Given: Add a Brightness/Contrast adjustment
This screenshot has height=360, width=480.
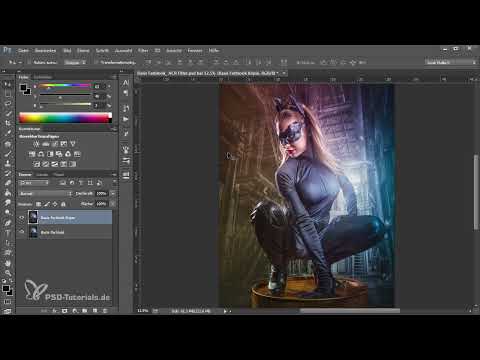Looking at the screenshot, I should coord(36,144).
